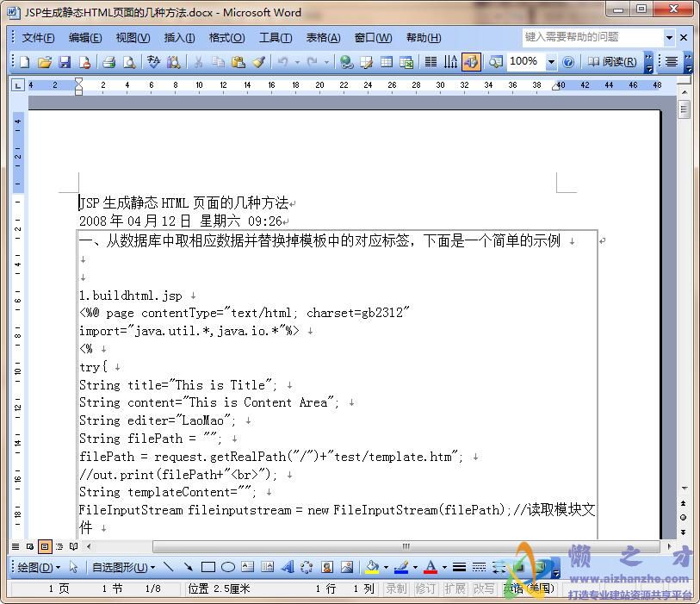Run the spelling and grammar check
Viewport: 700px width, 604px height.
coord(154,62)
